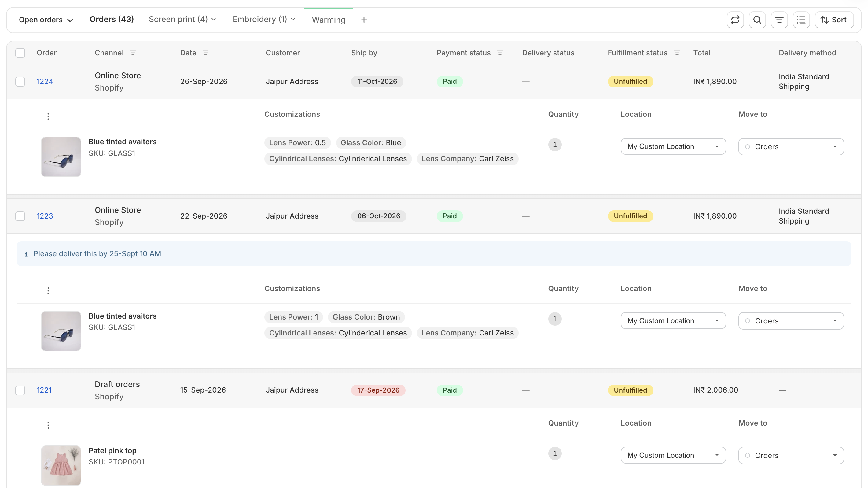
Task: Open Location dropdown for order 1224 item
Action: click(x=673, y=146)
